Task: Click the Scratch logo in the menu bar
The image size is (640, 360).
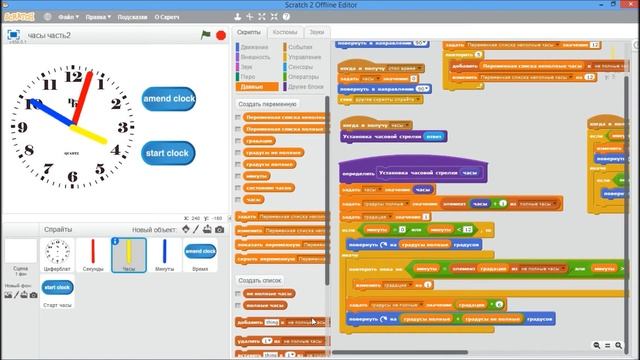Action: coord(19,17)
